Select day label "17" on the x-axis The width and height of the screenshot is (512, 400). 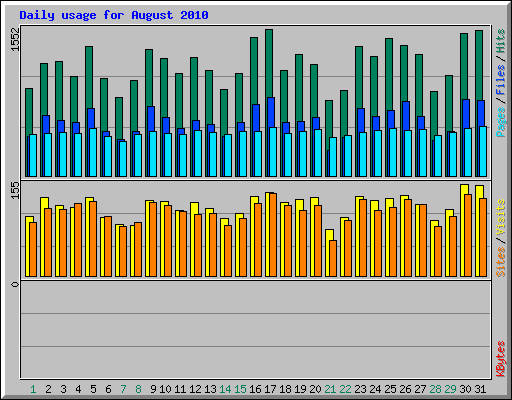(x=270, y=389)
